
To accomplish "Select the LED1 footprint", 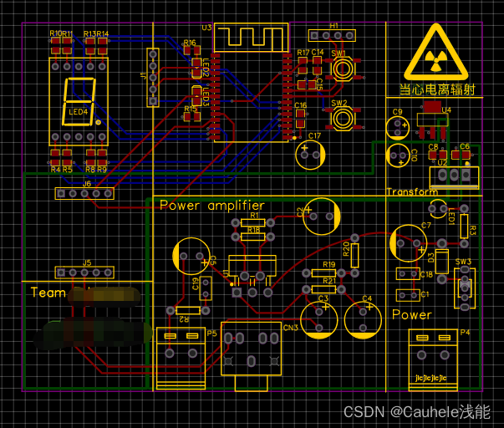I will 438,209.
